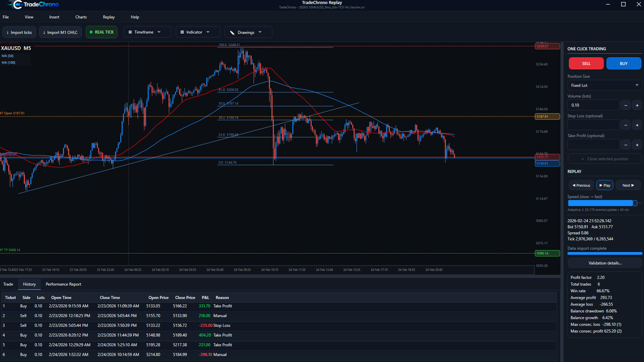
Task: Click the #7 Open 5187.91 line label
Action: coord(12,113)
